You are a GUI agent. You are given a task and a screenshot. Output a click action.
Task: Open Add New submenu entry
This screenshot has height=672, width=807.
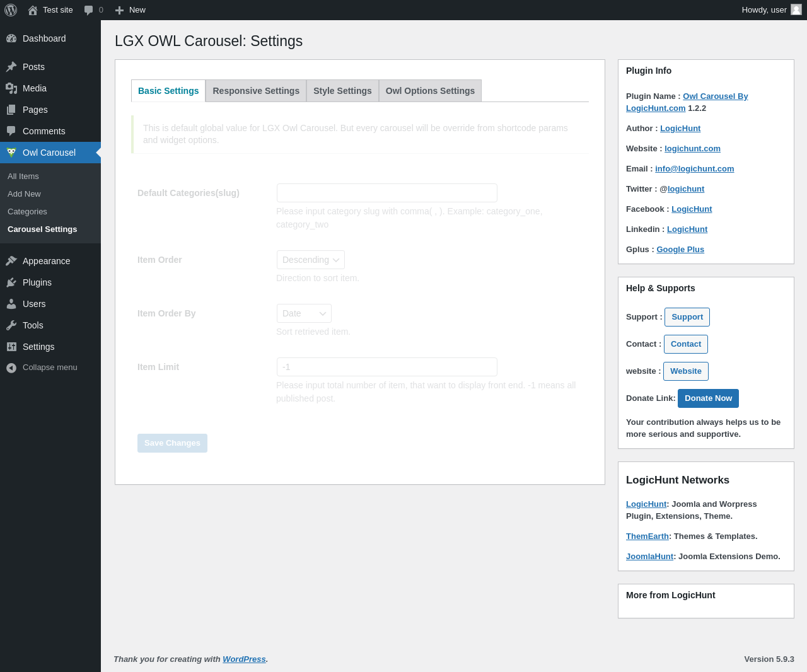point(24,194)
